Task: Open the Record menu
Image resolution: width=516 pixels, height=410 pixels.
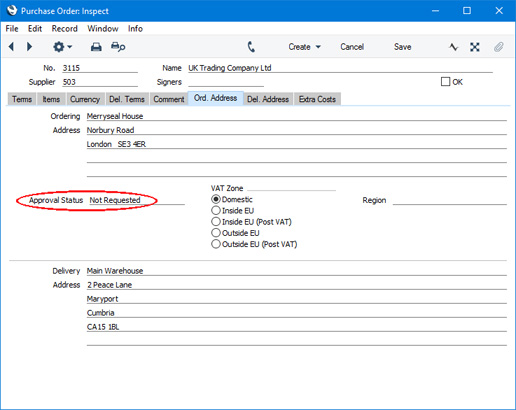Action: tap(64, 29)
